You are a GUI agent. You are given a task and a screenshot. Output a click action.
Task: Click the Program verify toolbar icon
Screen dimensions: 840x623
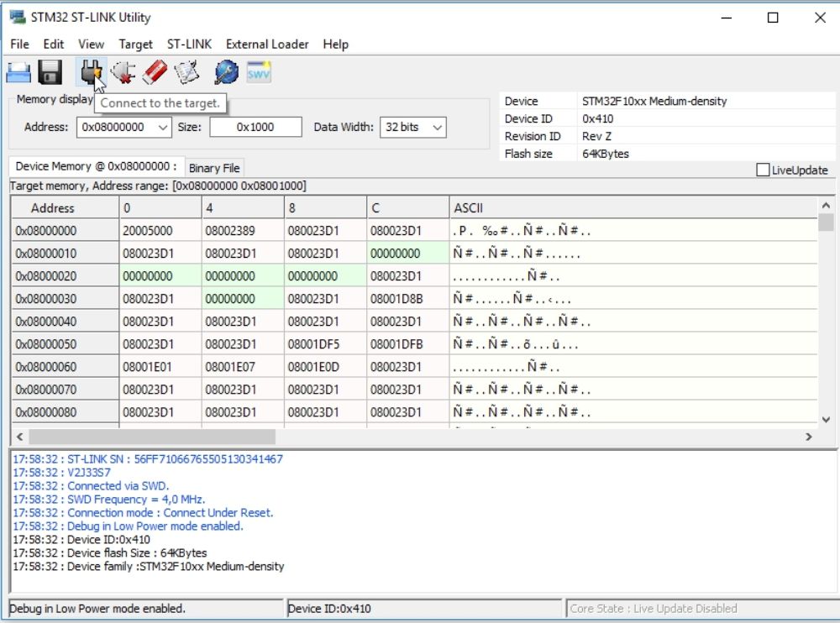click(x=186, y=72)
